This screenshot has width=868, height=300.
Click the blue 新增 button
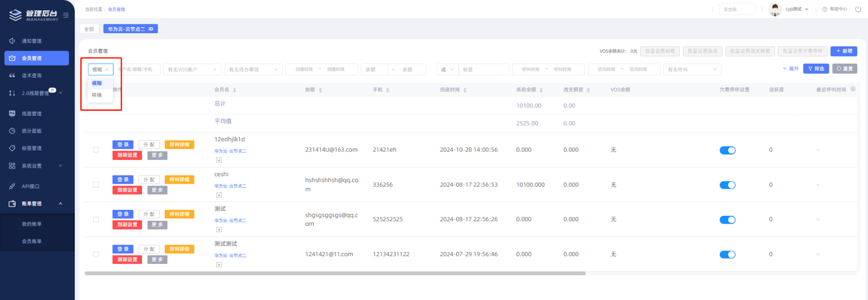tap(844, 51)
